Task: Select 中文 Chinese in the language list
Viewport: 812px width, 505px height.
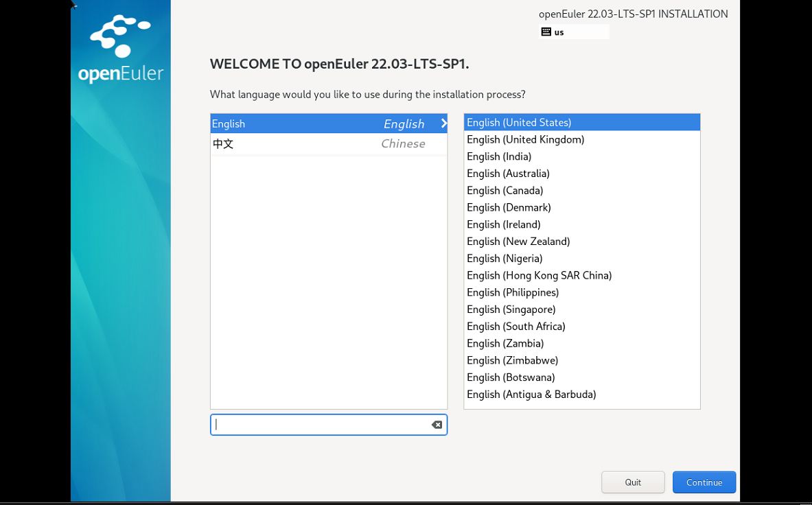Action: click(329, 144)
